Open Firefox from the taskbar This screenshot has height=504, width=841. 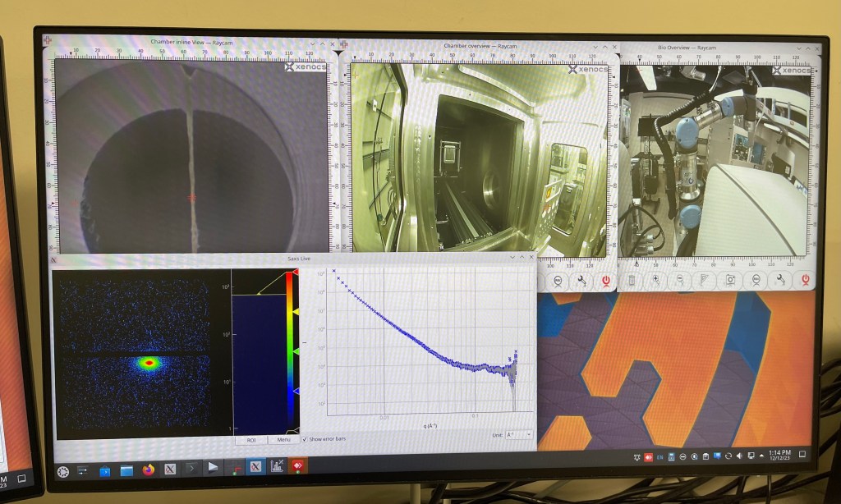coord(149,470)
